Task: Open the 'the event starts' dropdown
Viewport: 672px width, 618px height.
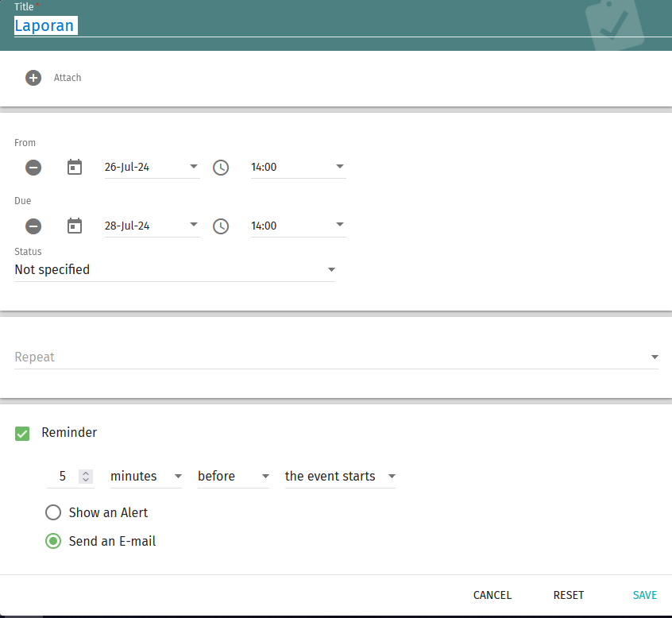Action: click(x=340, y=477)
